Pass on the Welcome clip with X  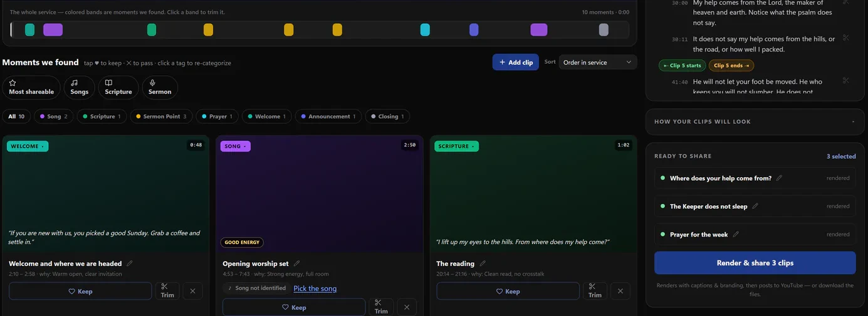192,291
